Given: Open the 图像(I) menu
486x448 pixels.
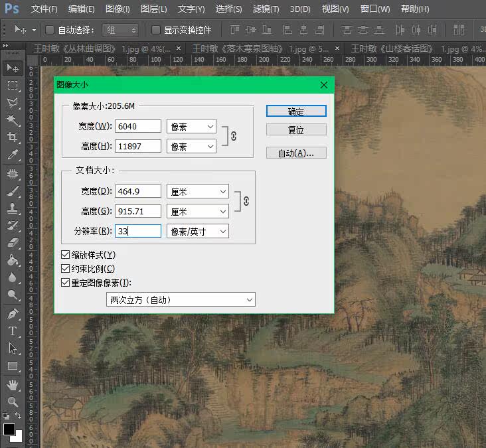Looking at the screenshot, I should pyautogui.click(x=118, y=9).
